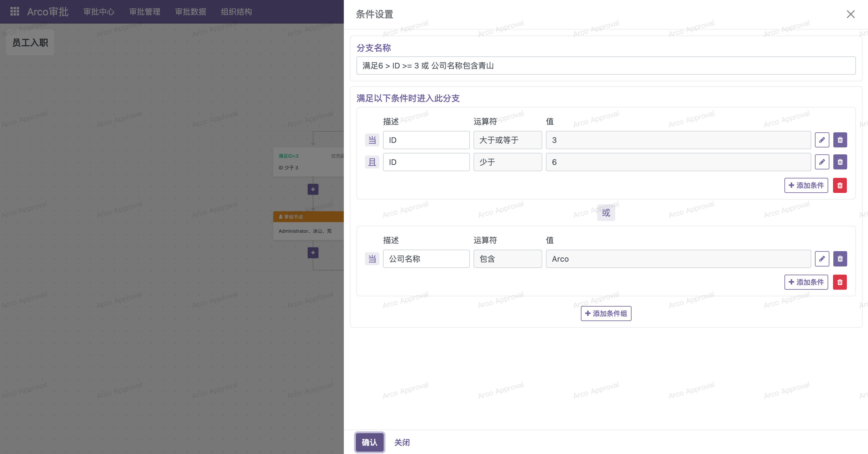Click the 添加条件组 button
The width and height of the screenshot is (868, 454).
[x=606, y=314]
